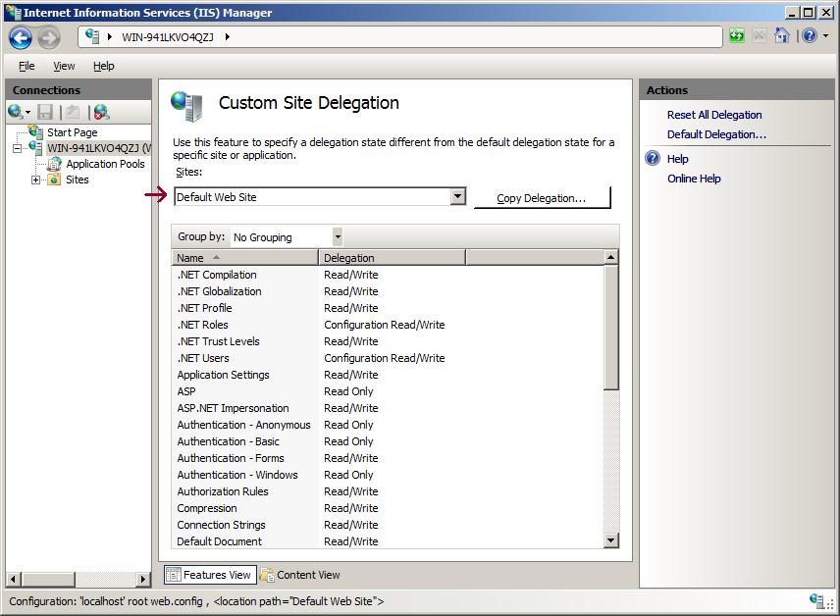Click the Sites folder icon
840x616 pixels.
(54, 180)
